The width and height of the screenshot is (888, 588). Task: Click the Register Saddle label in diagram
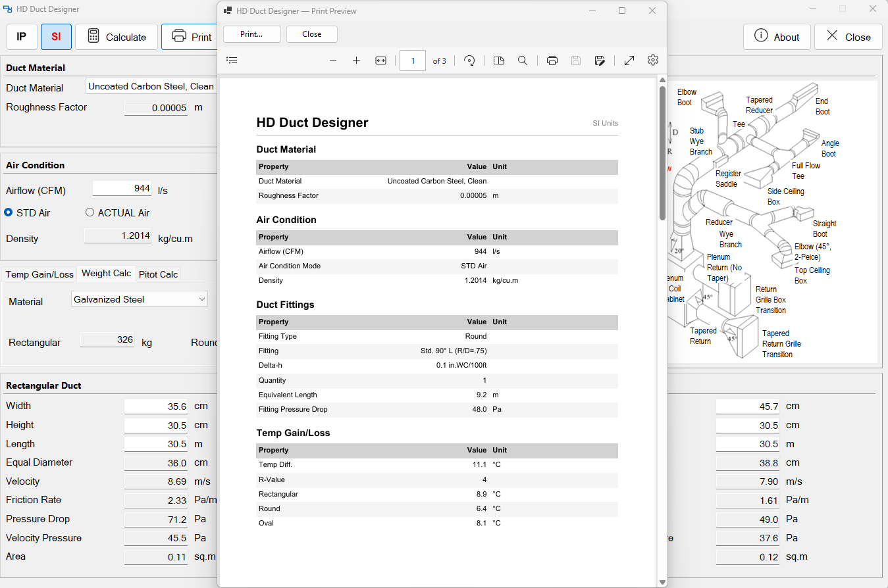pos(728,179)
